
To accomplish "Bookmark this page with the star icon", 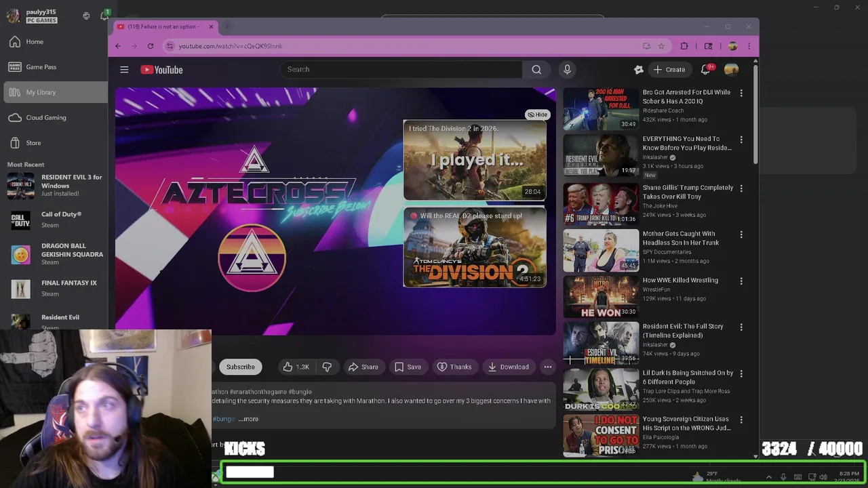I will tap(661, 46).
